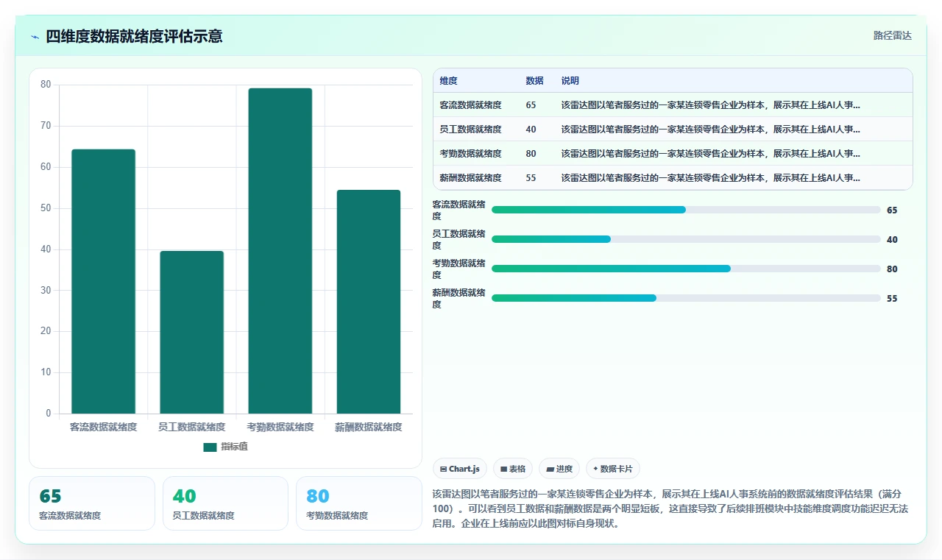The image size is (942, 560).
Task: Click the 路径雷达 label in header
Action: (x=892, y=35)
